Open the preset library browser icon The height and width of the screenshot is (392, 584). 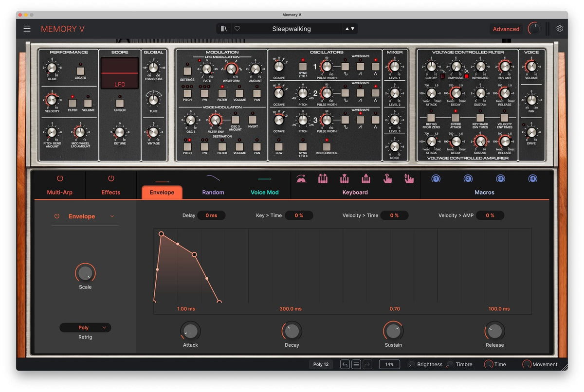tap(224, 29)
